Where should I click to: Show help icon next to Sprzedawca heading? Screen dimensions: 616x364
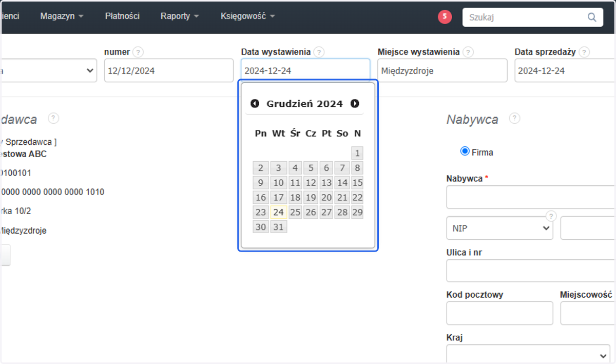pyautogui.click(x=53, y=119)
